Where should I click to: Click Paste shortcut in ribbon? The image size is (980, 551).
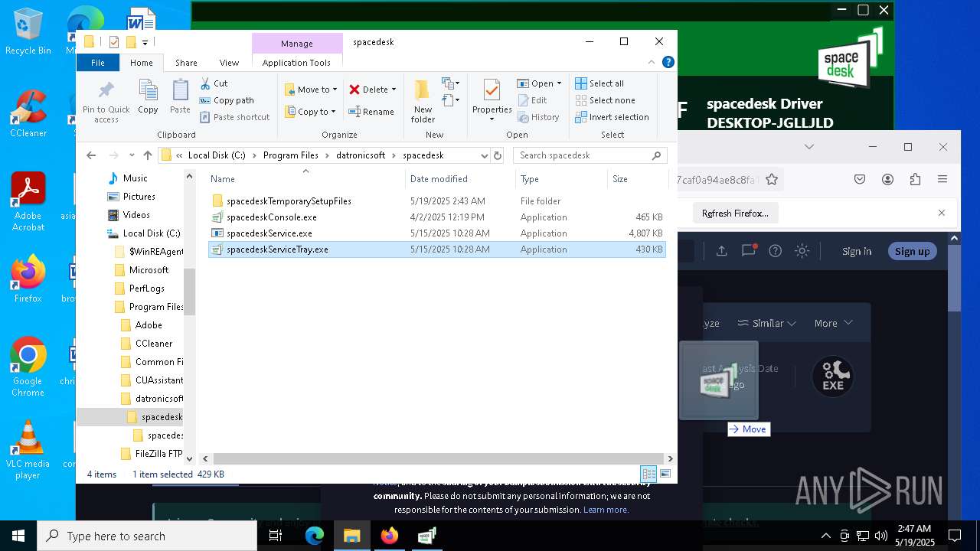click(x=235, y=117)
